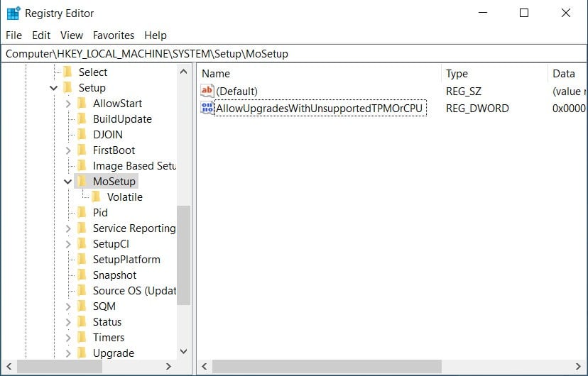Viewport: 588px width, 376px height.
Task: Click values pane scroll left arrow
Action: (x=205, y=366)
